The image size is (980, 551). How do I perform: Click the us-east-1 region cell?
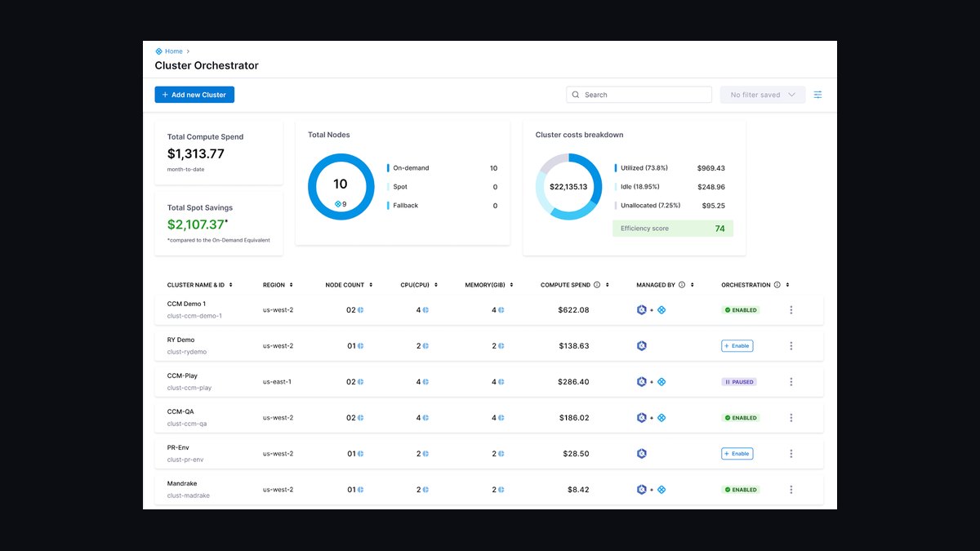pyautogui.click(x=277, y=382)
